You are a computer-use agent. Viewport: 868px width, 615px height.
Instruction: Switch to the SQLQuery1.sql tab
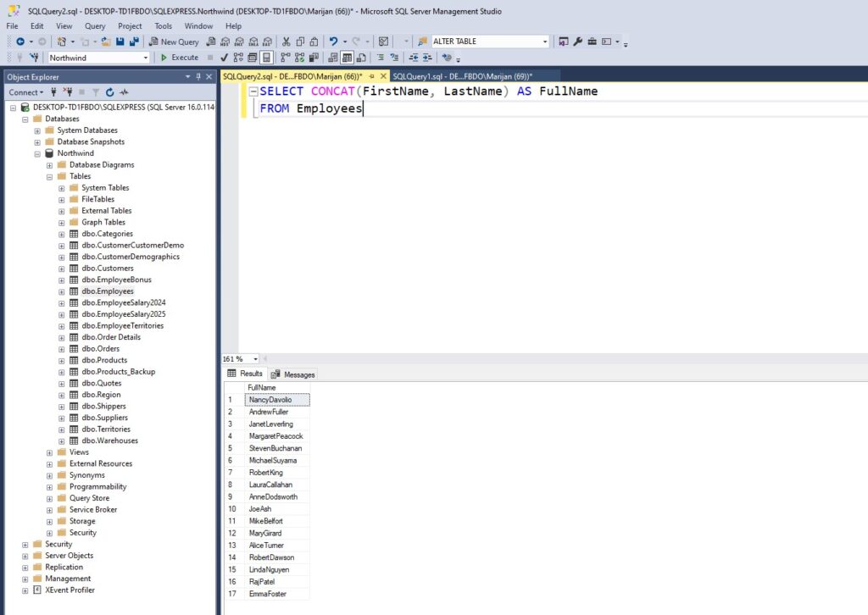click(x=462, y=76)
